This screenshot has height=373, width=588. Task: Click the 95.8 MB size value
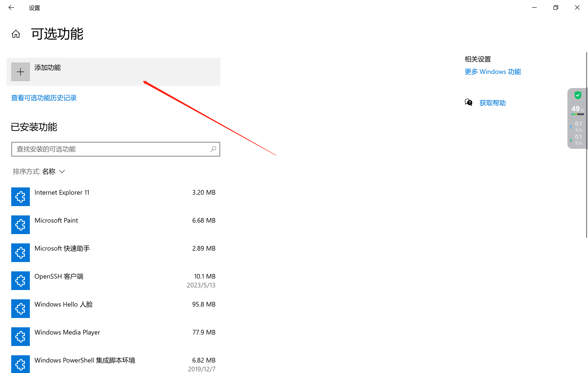[204, 304]
